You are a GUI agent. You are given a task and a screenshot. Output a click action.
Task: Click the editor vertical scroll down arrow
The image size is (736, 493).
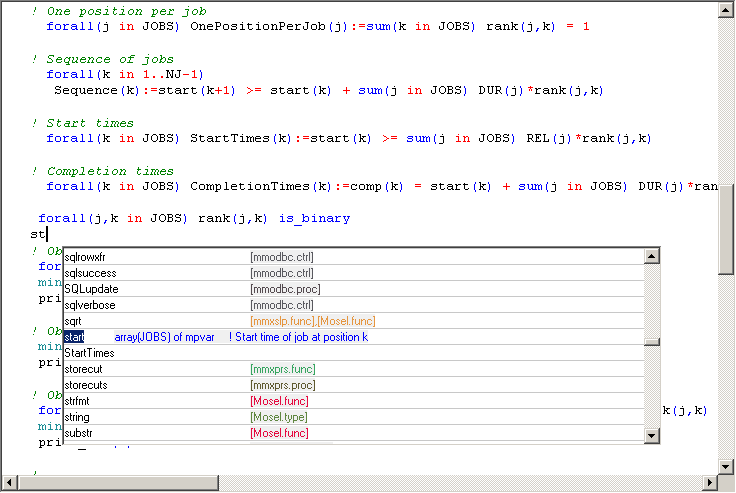pos(727,467)
